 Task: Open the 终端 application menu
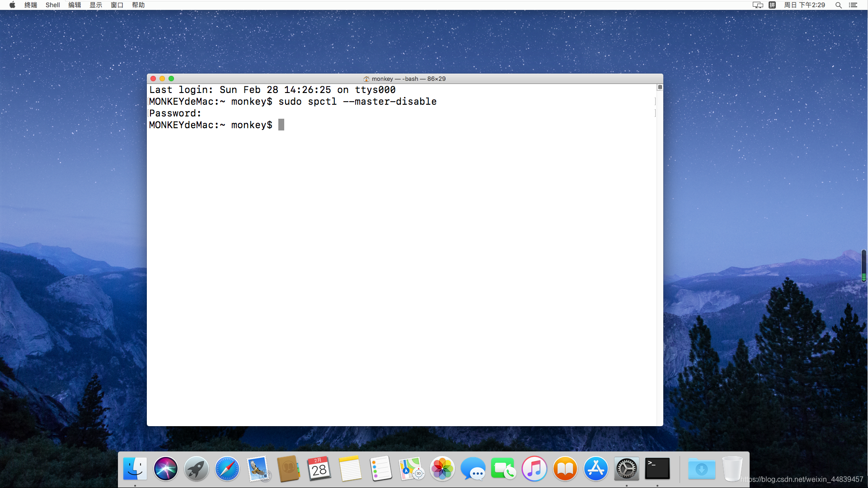click(31, 5)
